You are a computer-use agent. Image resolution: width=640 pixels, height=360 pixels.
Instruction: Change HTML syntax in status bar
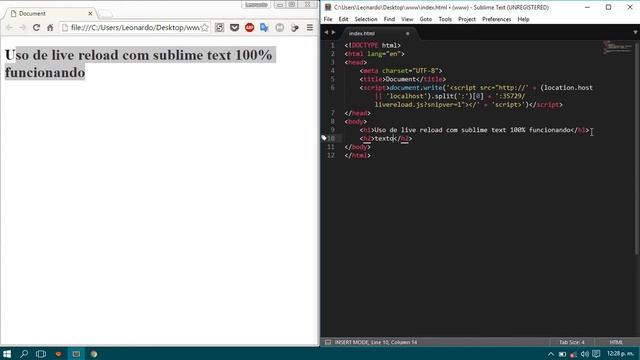point(616,342)
